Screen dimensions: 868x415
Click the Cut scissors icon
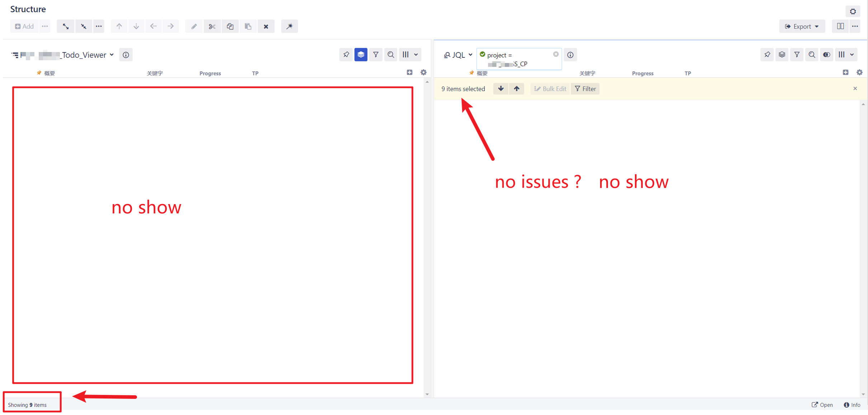212,26
